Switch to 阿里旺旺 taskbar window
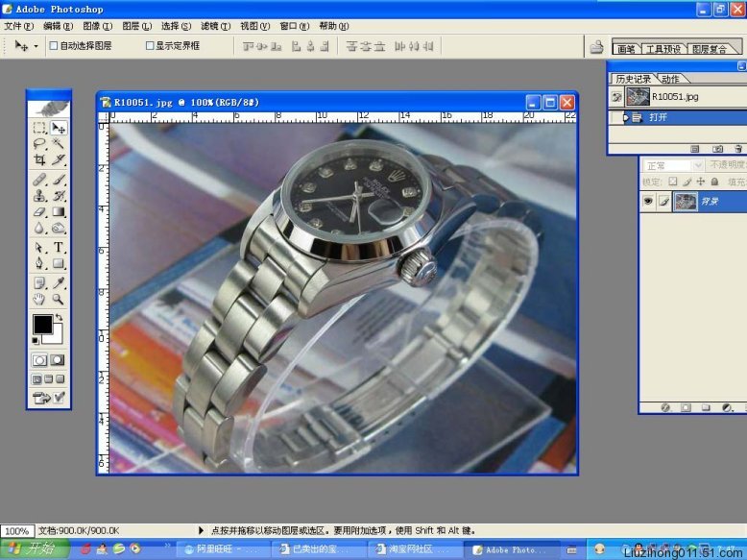This screenshot has width=747, height=560. [x=223, y=549]
